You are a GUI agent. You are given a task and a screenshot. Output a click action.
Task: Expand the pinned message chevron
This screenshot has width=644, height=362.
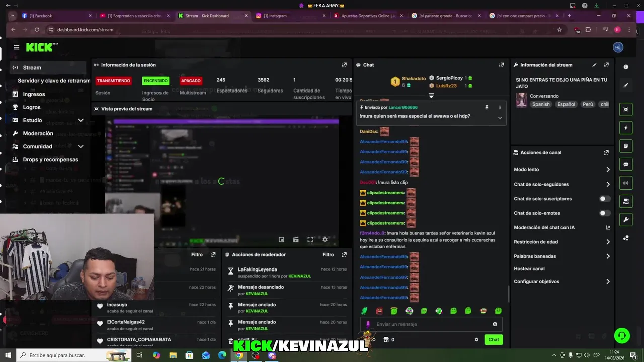click(500, 118)
